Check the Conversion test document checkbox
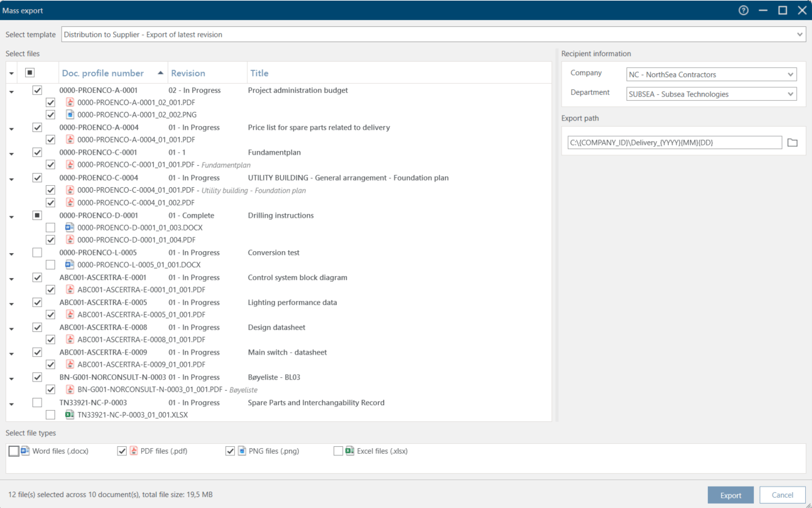Screen dimensions: 812x508 coord(37,252)
